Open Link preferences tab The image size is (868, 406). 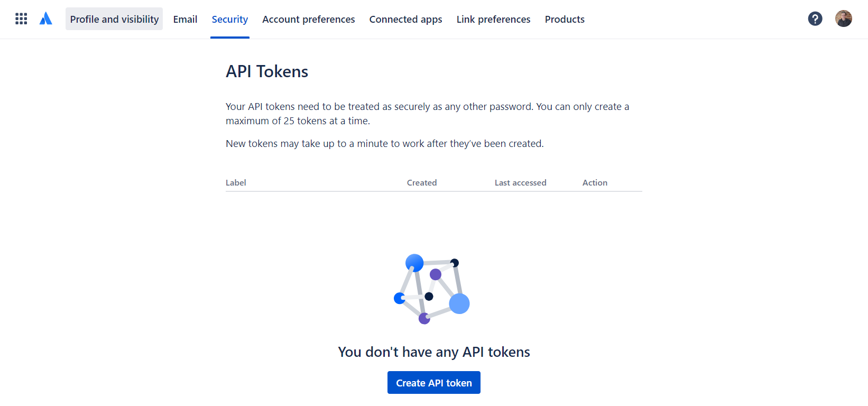493,19
